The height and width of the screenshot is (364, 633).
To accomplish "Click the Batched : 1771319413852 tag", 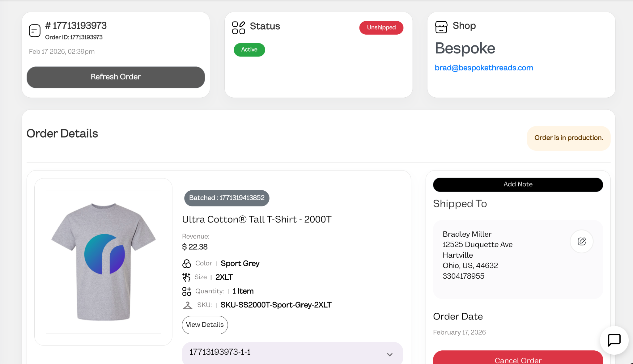I will coord(227,198).
